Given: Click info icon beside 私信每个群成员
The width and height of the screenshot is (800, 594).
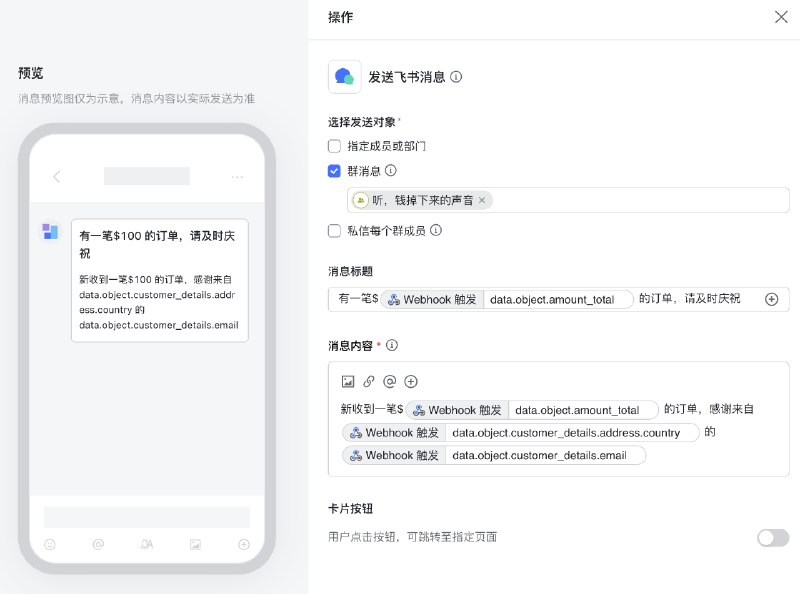Looking at the screenshot, I should coord(436,230).
